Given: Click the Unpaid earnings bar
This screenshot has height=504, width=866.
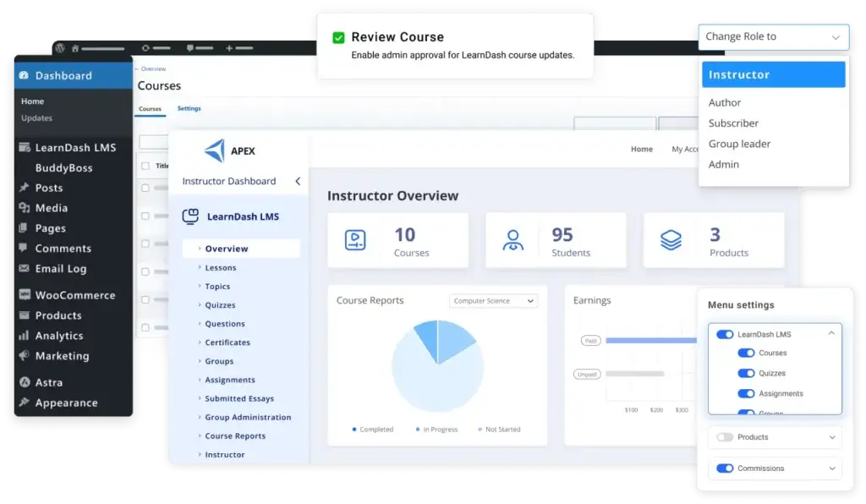Looking at the screenshot, I should 634,374.
